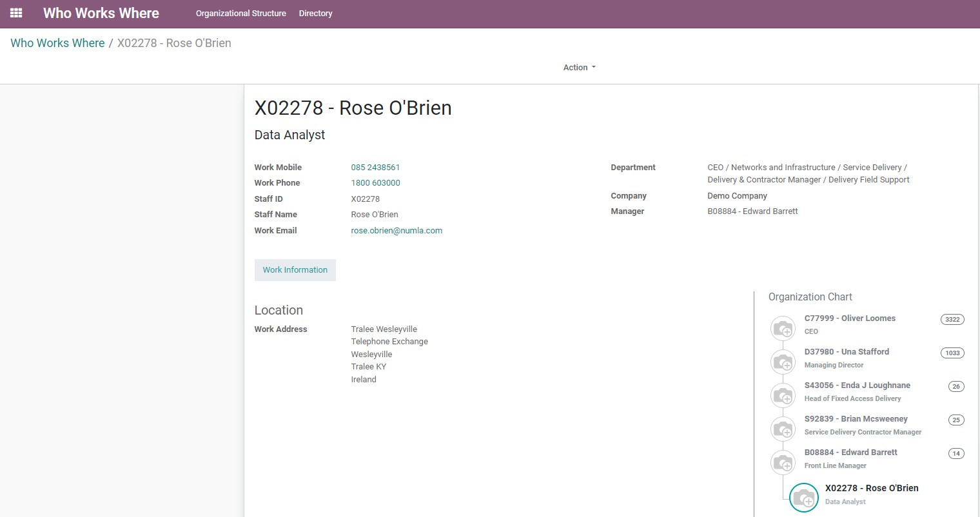This screenshot has height=517, width=980.
Task: Click work phone 1800 603000
Action: pyautogui.click(x=375, y=183)
